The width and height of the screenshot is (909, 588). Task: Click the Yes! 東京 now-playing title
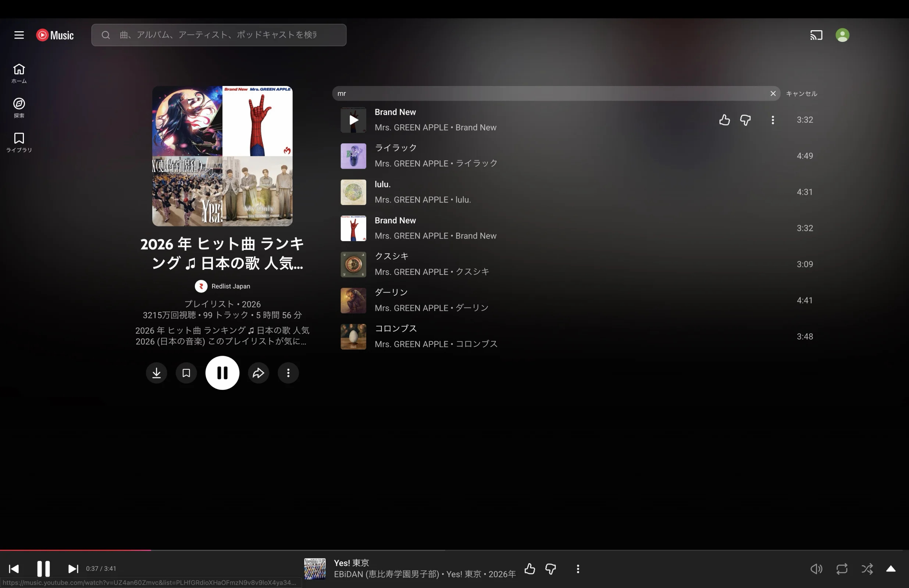(x=352, y=563)
